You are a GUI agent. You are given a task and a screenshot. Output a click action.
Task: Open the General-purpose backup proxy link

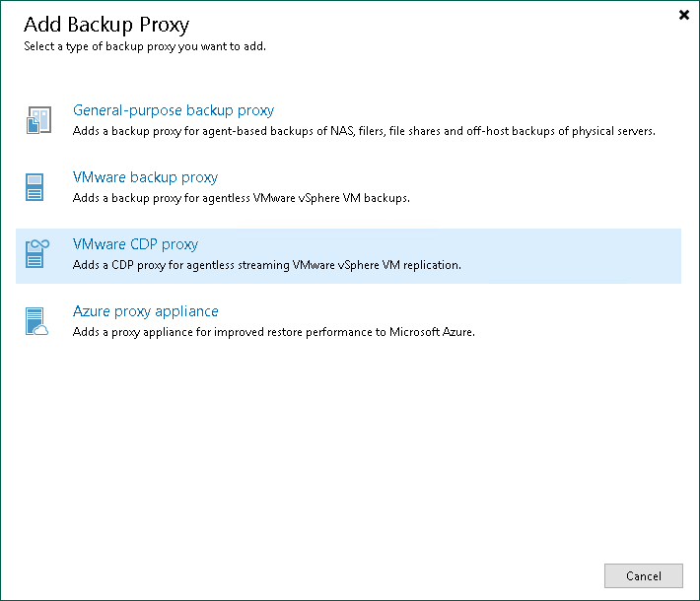point(174,110)
